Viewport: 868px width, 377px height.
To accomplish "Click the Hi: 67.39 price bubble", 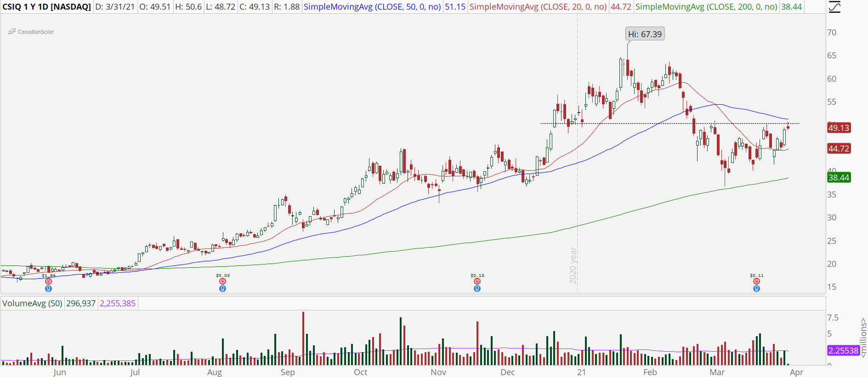I will (x=645, y=34).
